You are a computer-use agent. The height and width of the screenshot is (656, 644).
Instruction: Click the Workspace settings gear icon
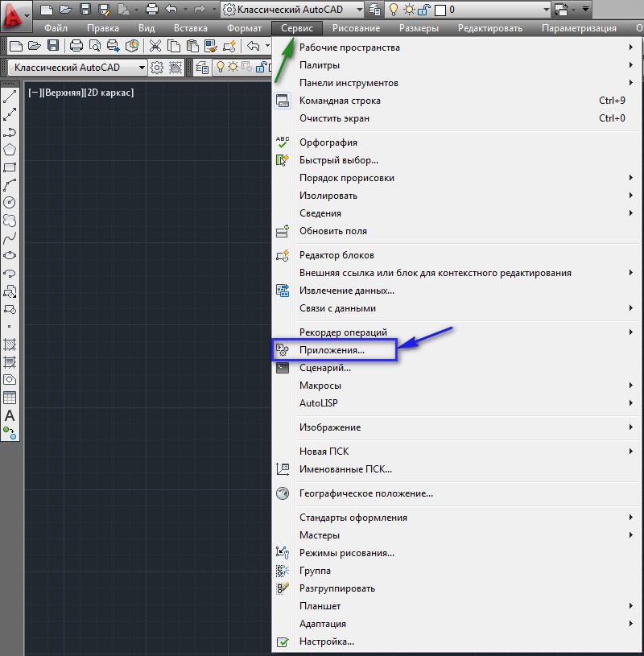(x=157, y=68)
